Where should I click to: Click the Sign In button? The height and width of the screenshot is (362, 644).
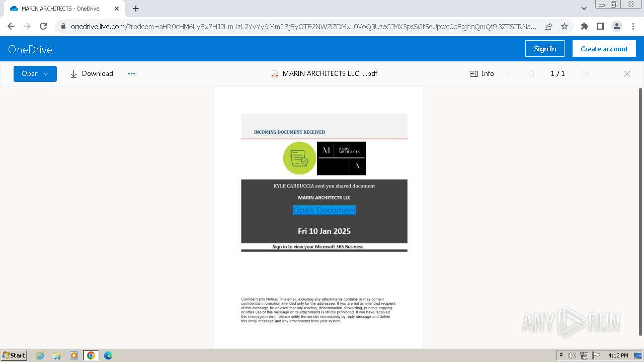pyautogui.click(x=545, y=49)
